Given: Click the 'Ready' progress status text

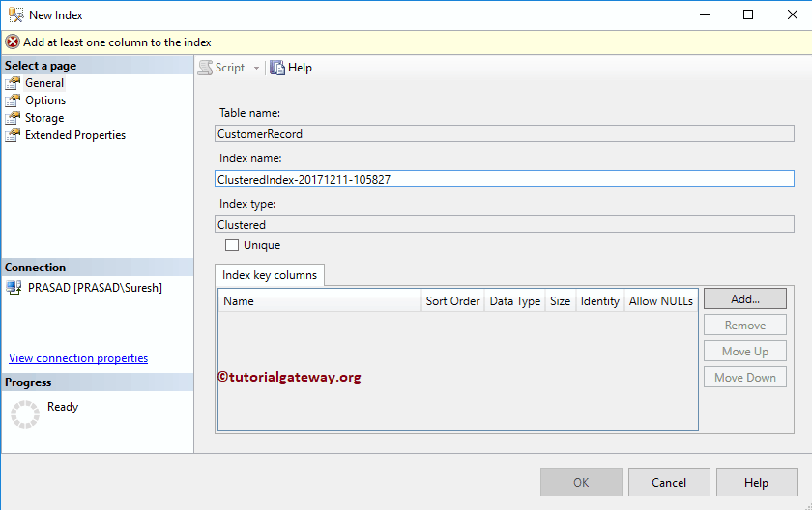Looking at the screenshot, I should (x=63, y=407).
